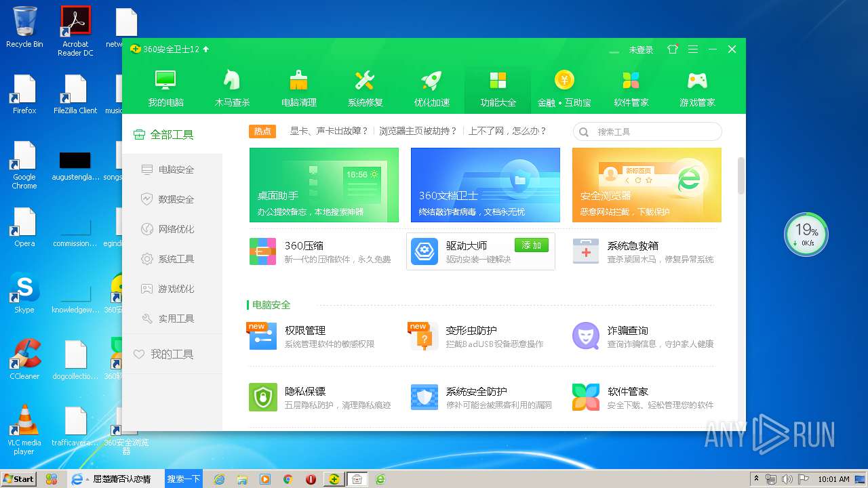Click the upgrade arrow next to 360安全卫士12
The width and height of the screenshot is (868, 488).
click(x=205, y=49)
